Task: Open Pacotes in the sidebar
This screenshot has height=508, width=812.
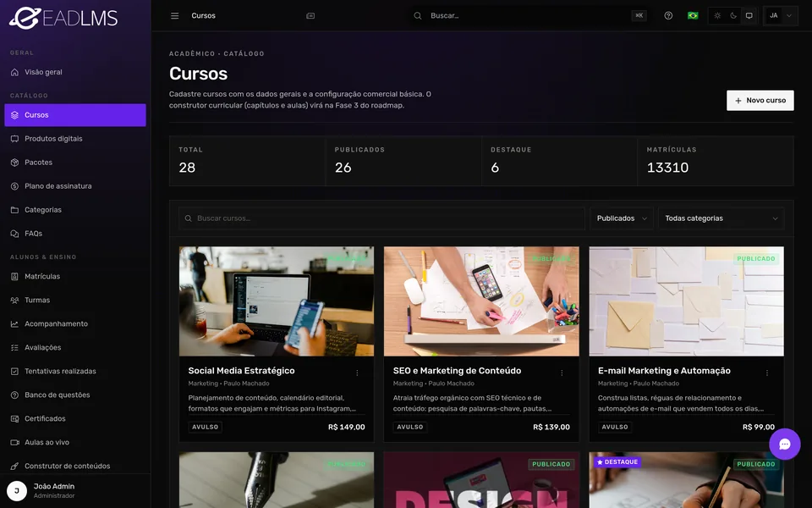Action: pos(75,163)
